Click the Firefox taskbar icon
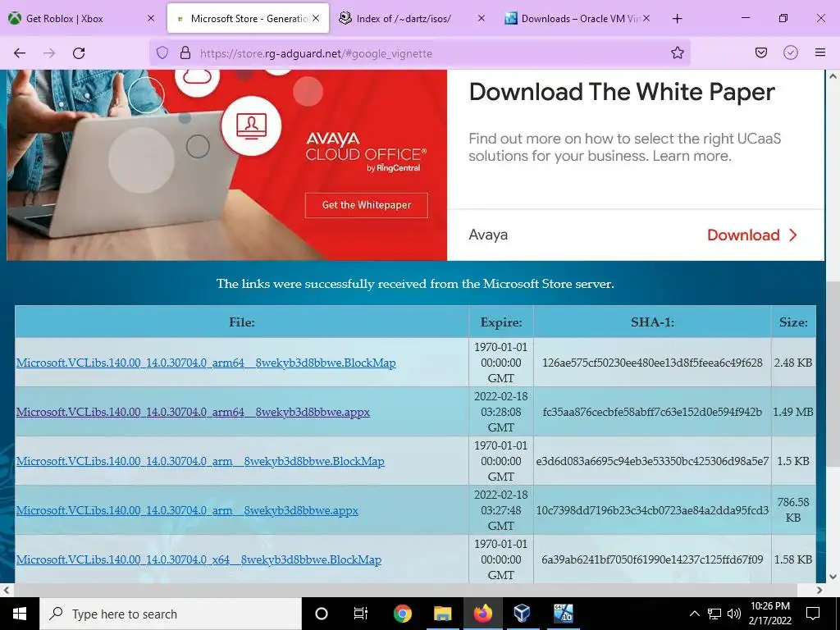The width and height of the screenshot is (840, 630). click(x=482, y=614)
